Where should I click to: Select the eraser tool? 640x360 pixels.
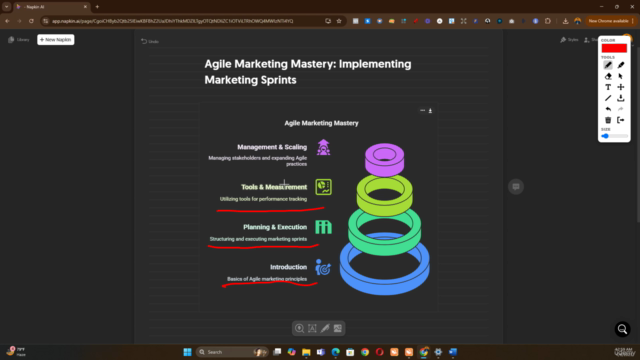pos(608,76)
